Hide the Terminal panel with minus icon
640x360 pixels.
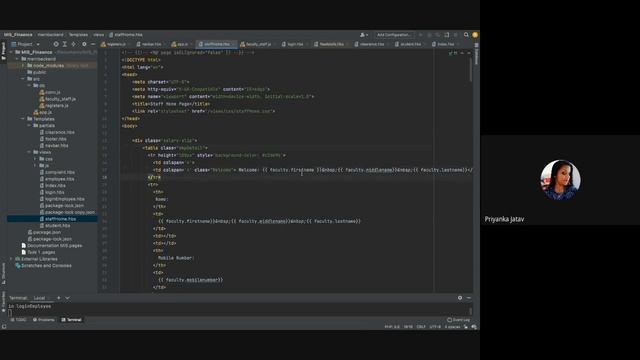469,298
